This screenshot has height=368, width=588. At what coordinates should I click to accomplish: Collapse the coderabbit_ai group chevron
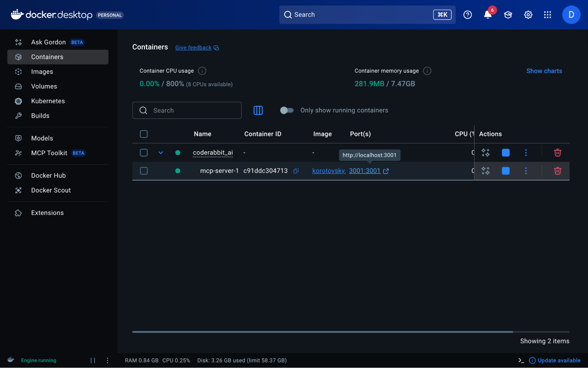pyautogui.click(x=161, y=152)
